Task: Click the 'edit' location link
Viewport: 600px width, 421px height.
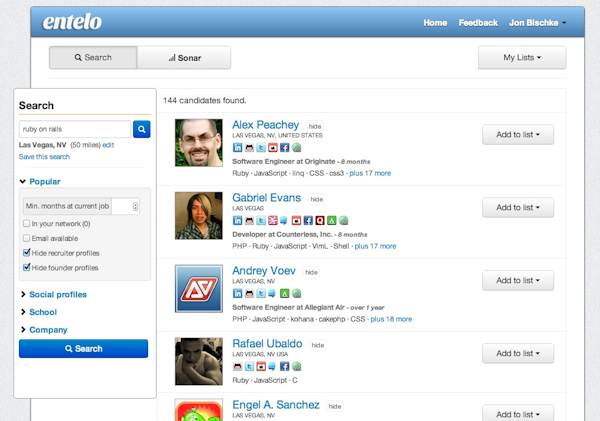Action: coord(108,145)
